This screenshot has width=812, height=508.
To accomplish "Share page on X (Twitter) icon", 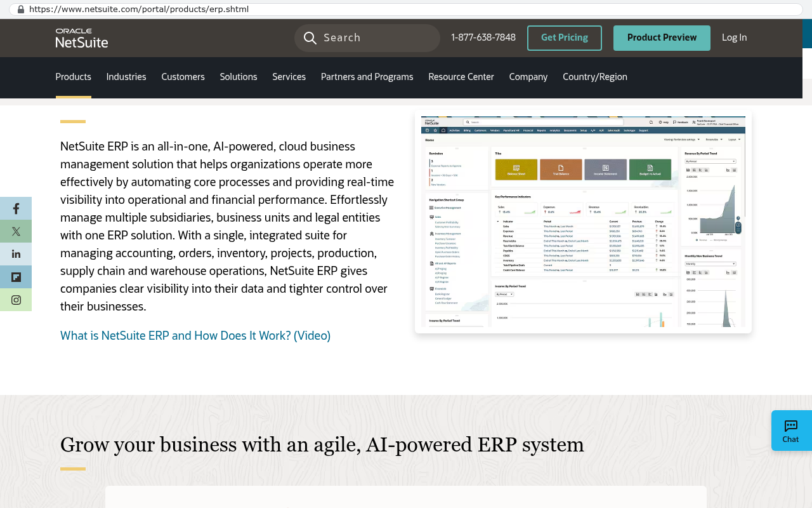I will click(x=16, y=231).
